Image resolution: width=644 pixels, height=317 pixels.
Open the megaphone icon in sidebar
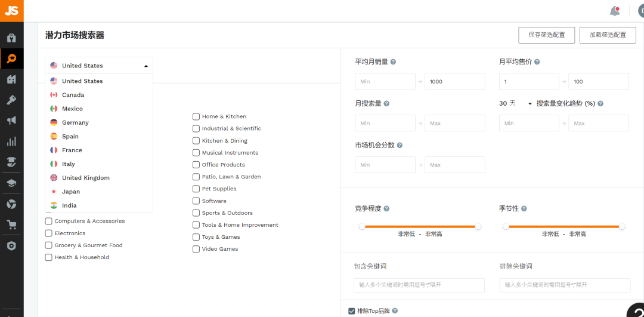(11, 121)
